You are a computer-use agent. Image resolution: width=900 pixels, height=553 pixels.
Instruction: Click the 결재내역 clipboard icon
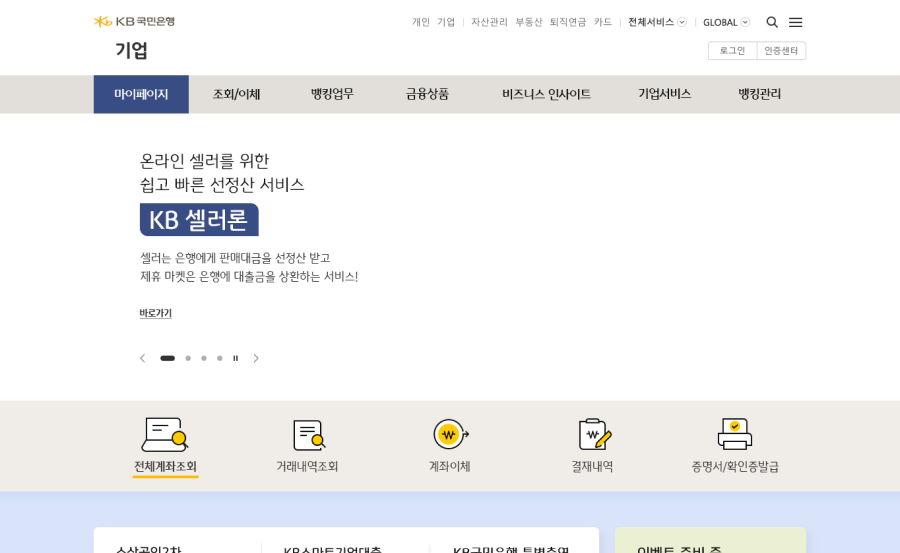[594, 434]
